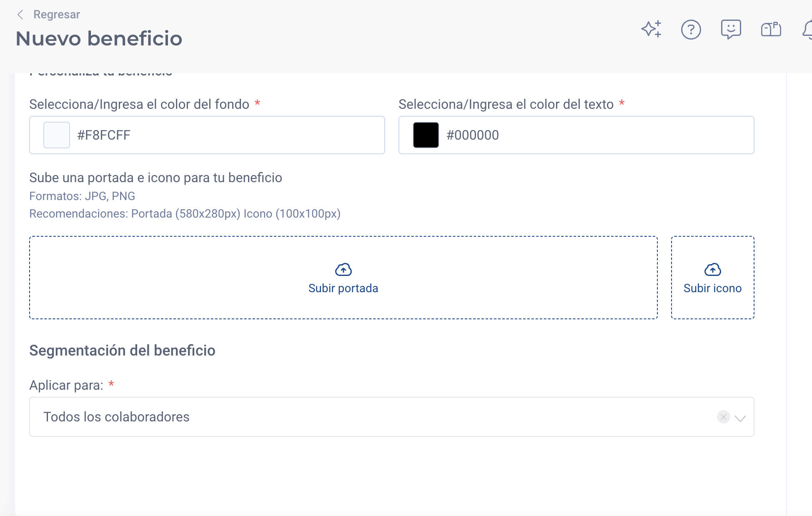812x516 pixels.
Task: Click the cloud upload icon in Subir icono box
Action: click(712, 269)
